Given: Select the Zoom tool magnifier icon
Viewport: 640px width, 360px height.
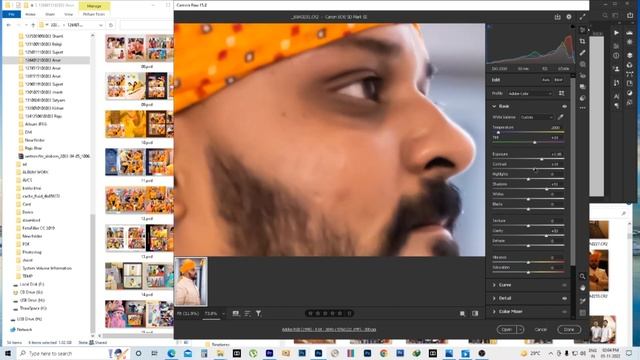Looking at the screenshot, I should pos(582,276).
